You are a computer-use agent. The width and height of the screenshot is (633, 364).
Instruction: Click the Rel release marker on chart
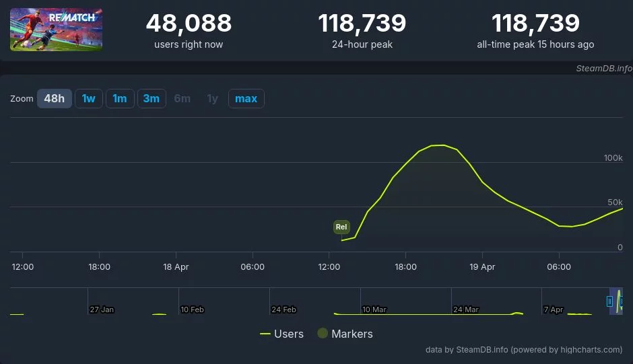pos(341,227)
